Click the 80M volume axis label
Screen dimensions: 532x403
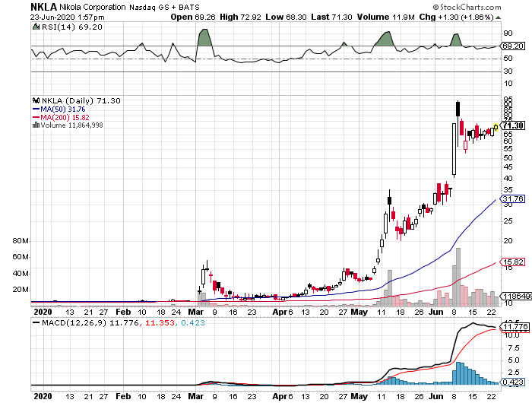[21, 241]
